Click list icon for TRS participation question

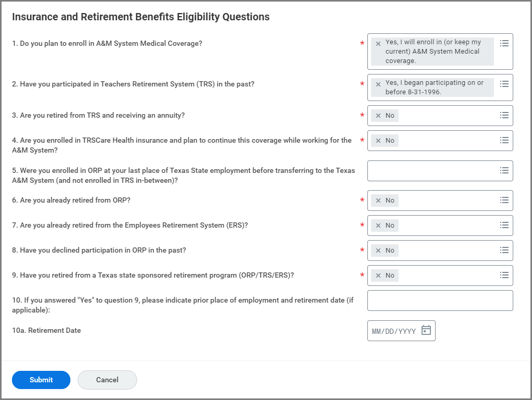point(504,84)
